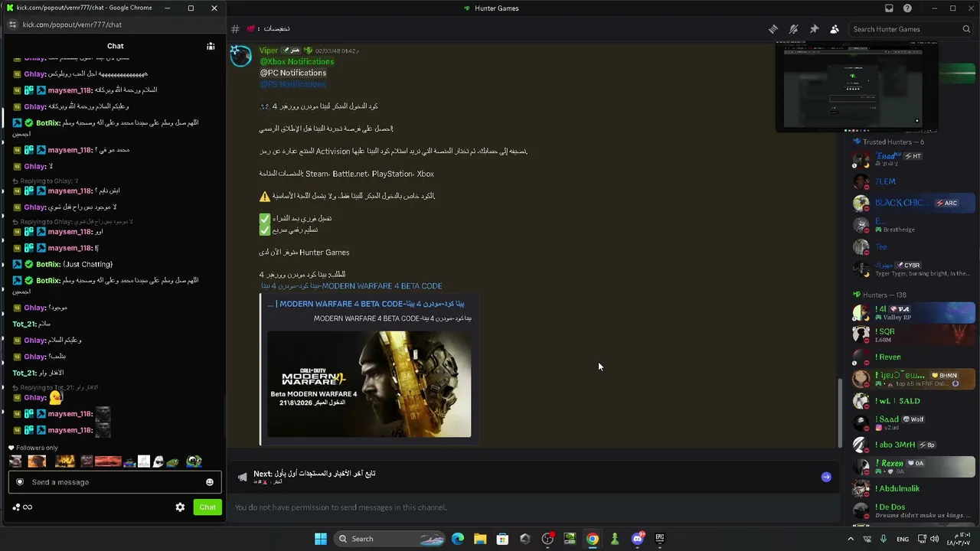Viewport: 980px width, 551px height.
Task: Show pinned messages in the channel
Action: tap(814, 29)
